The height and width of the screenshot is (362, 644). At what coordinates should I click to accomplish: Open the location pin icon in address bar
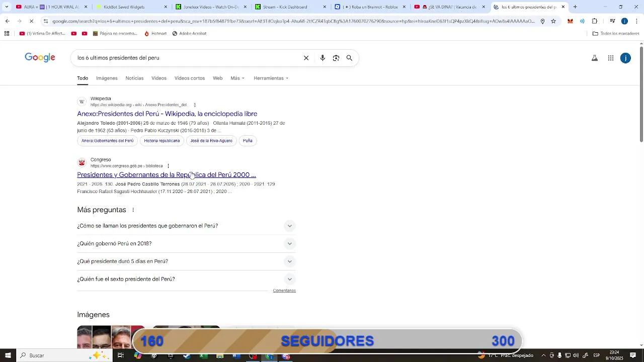(x=542, y=21)
